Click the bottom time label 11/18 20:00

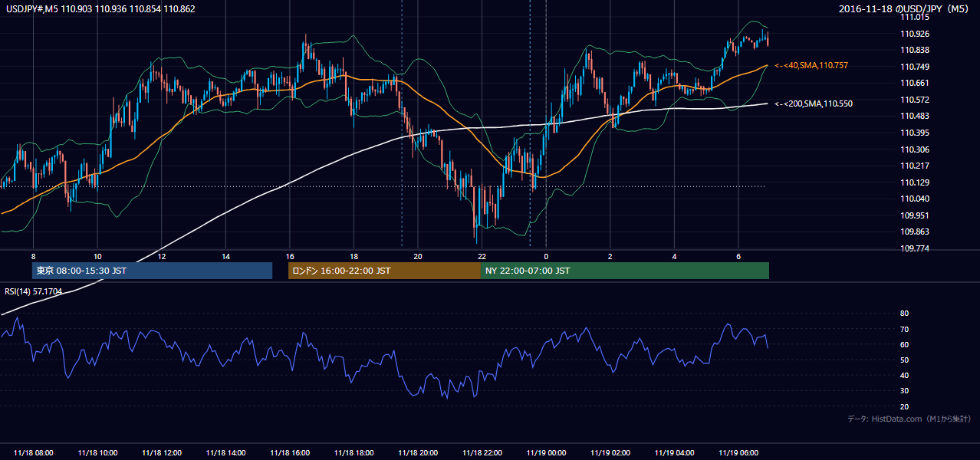[418, 453]
